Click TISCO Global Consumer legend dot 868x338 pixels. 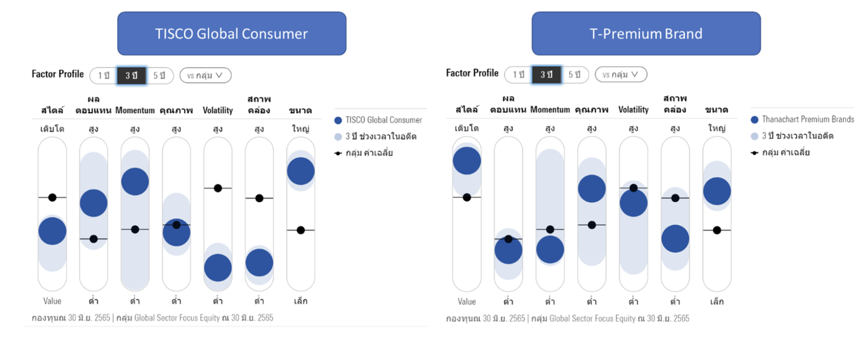338,120
